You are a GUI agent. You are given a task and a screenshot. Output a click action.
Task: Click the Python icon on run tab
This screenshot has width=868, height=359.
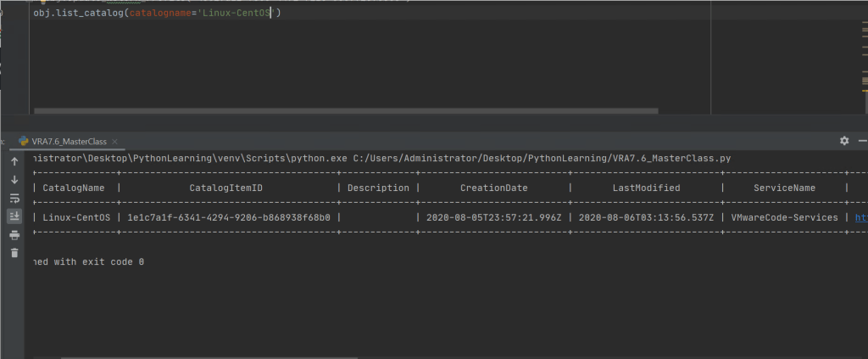(24, 141)
